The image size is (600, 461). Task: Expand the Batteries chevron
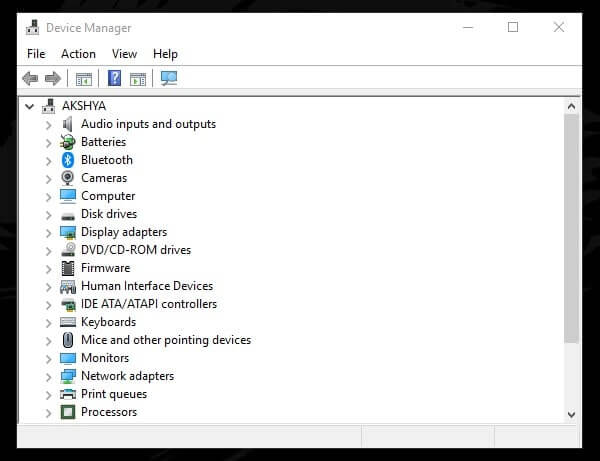(49, 143)
